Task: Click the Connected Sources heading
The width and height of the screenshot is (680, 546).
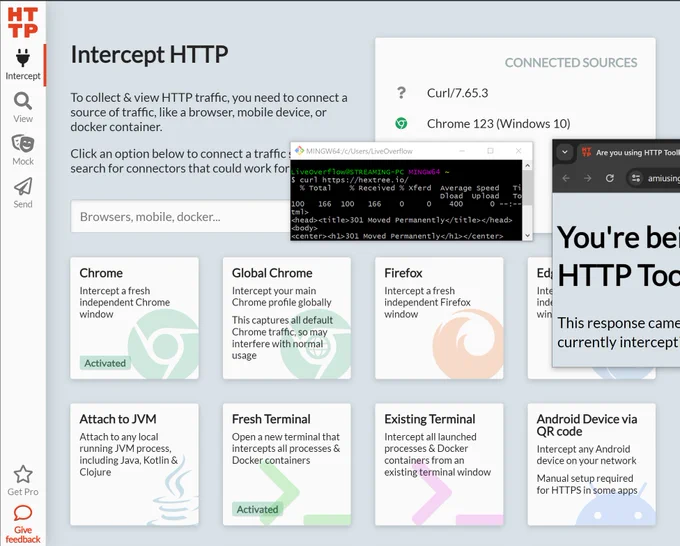Action: pyautogui.click(x=571, y=63)
